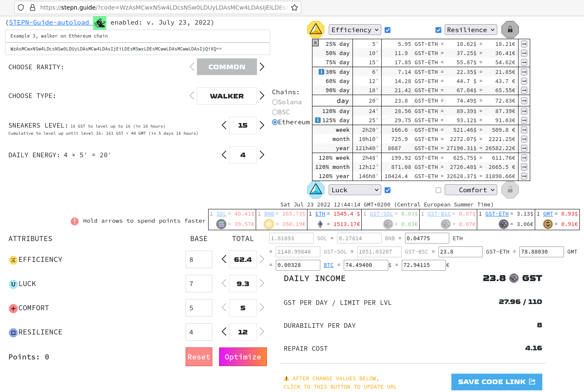Image resolution: width=584 pixels, height=392 pixels.
Task: Open the BTC link
Action: pyautogui.click(x=329, y=265)
